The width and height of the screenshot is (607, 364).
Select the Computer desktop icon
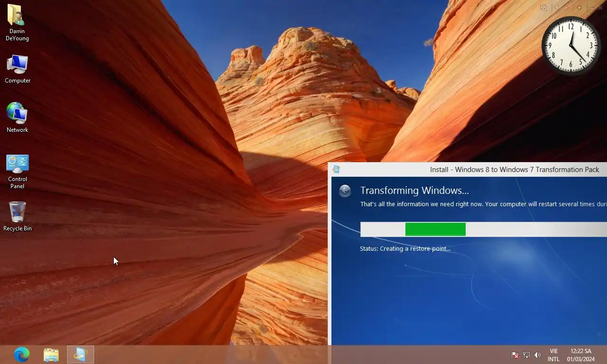[18, 69]
